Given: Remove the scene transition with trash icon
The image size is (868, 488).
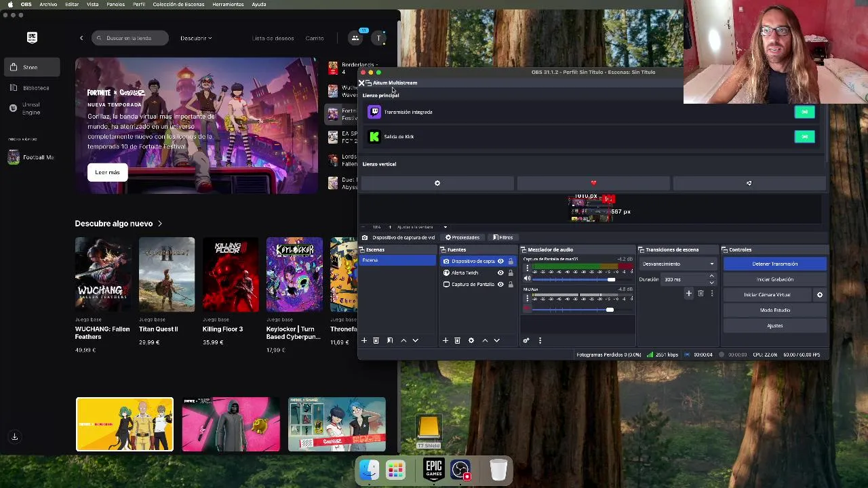Looking at the screenshot, I should (x=701, y=293).
